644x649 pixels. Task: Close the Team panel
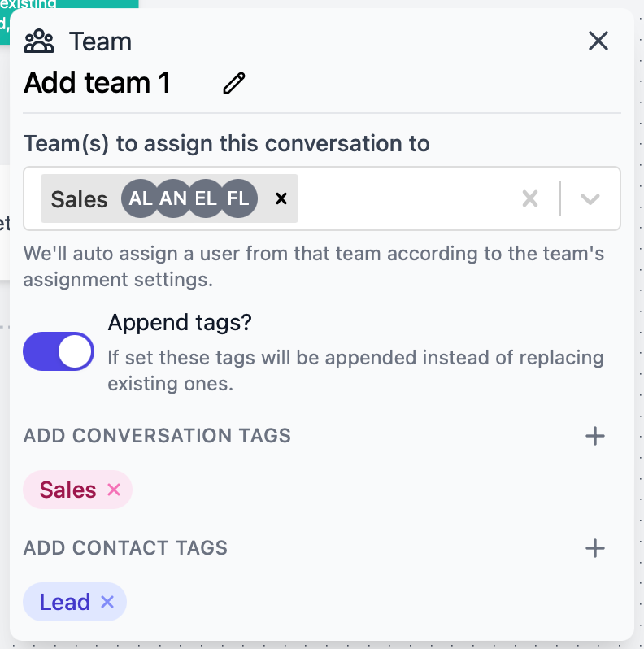[598, 41]
